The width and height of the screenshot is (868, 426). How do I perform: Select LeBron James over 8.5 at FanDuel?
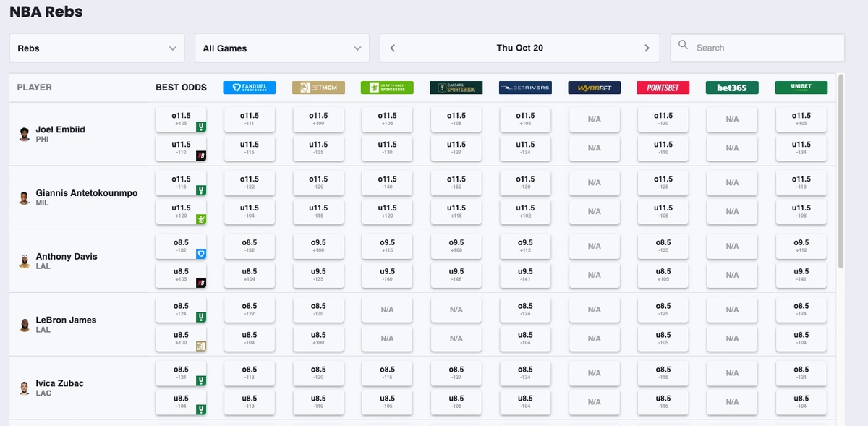[x=250, y=310]
